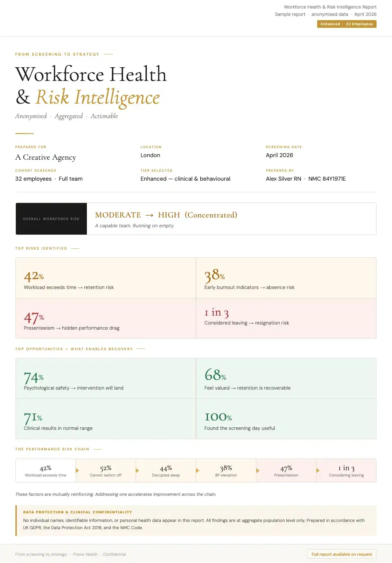
Task: Click the arrow after Cannot switch off step
Action: tap(138, 471)
